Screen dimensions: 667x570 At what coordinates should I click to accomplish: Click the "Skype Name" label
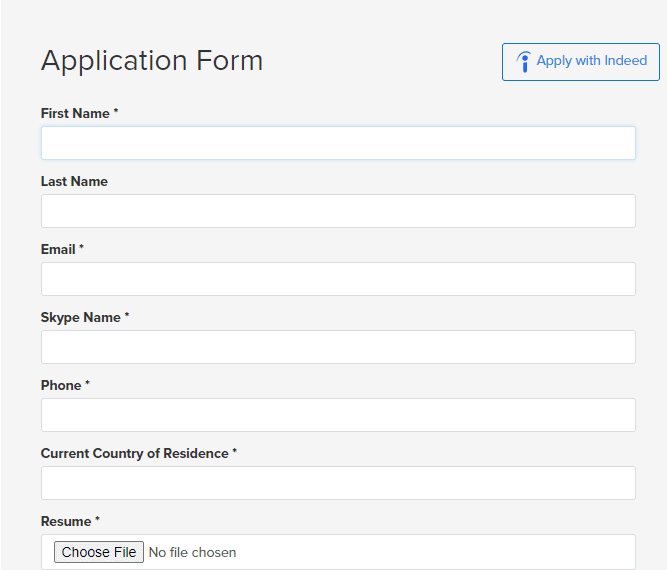(x=80, y=318)
